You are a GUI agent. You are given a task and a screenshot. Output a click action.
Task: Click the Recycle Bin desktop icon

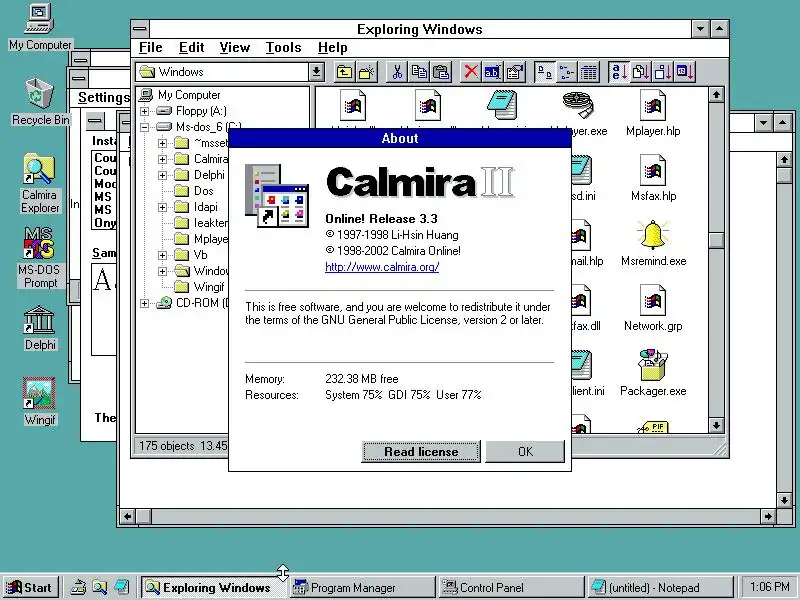tap(40, 102)
